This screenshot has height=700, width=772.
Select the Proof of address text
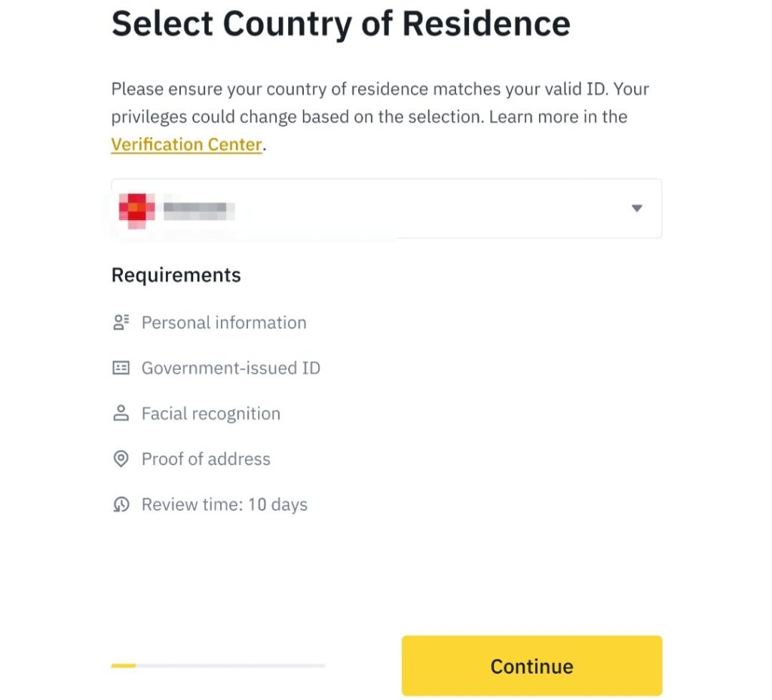206,459
